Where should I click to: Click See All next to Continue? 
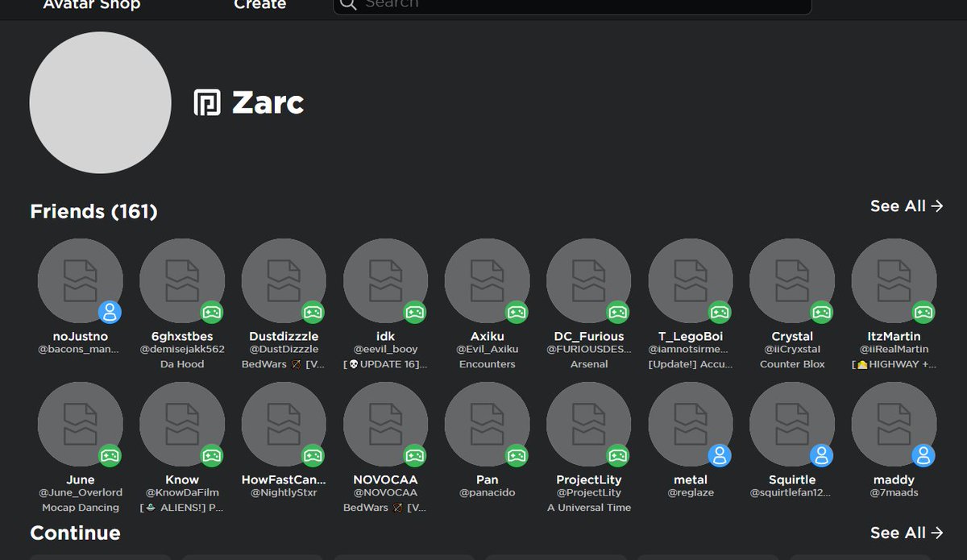(907, 533)
